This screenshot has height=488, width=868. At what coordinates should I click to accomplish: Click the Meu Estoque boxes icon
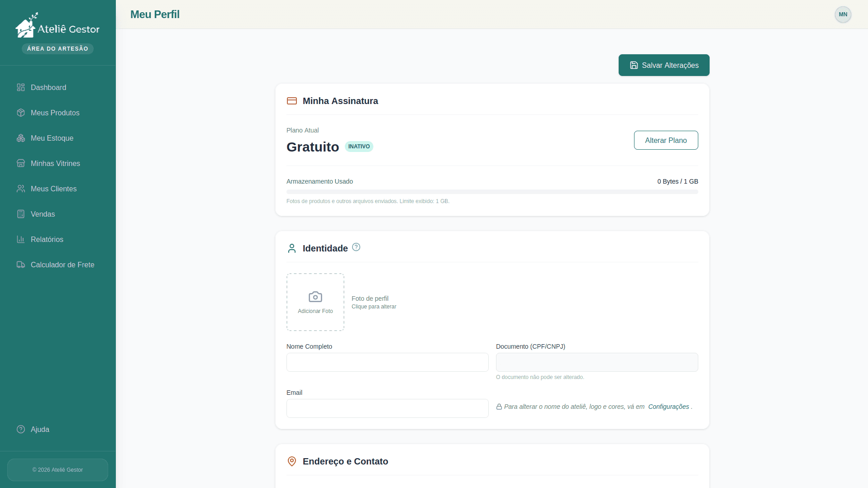[x=21, y=138]
